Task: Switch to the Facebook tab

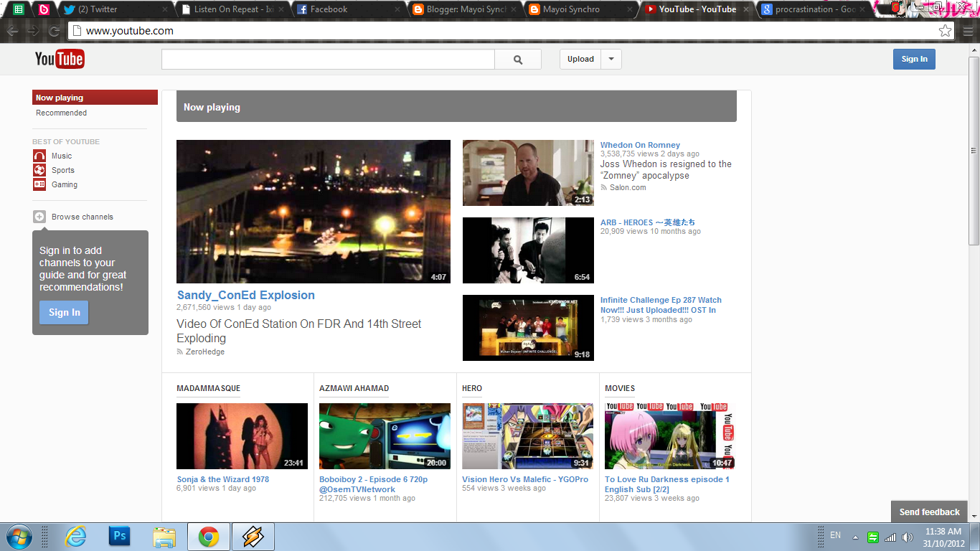Action: point(348,9)
